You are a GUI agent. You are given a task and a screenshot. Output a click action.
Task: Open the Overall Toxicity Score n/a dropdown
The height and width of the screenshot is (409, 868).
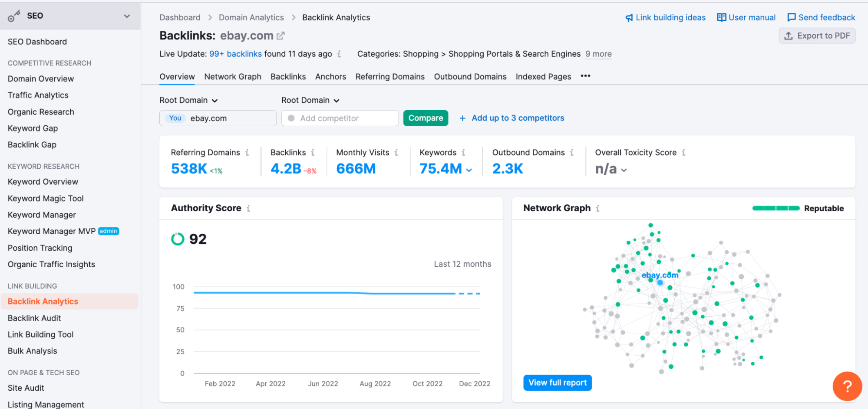[x=624, y=170]
